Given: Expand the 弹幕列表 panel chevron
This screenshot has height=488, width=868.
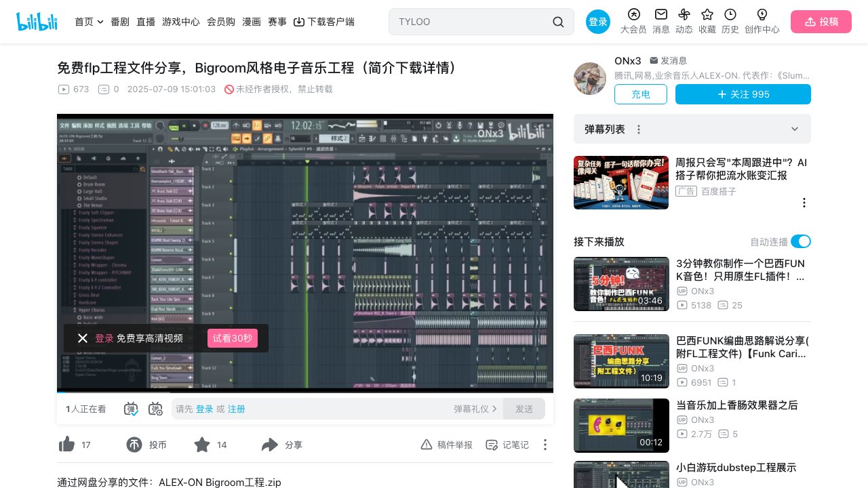Looking at the screenshot, I should [x=795, y=129].
